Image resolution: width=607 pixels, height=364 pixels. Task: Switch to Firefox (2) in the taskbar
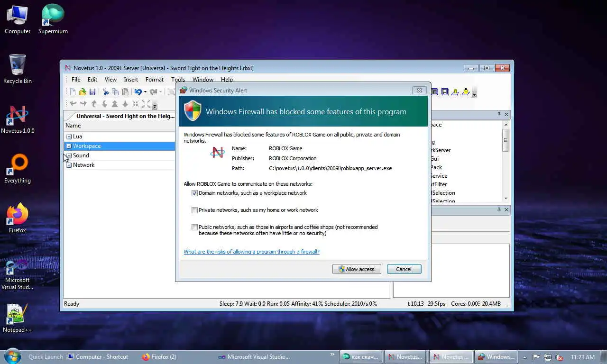[x=159, y=357]
